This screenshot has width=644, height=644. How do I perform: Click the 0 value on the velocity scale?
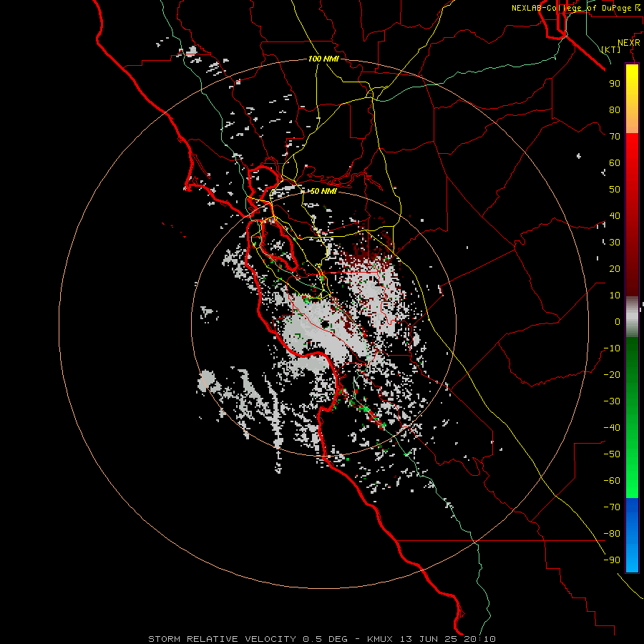pyautogui.click(x=618, y=322)
